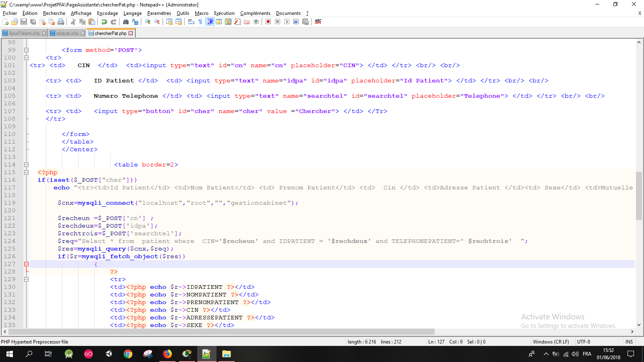Image resolution: width=644 pixels, height=362 pixels.
Task: Select the Find icon in the toolbar
Action: (126, 22)
